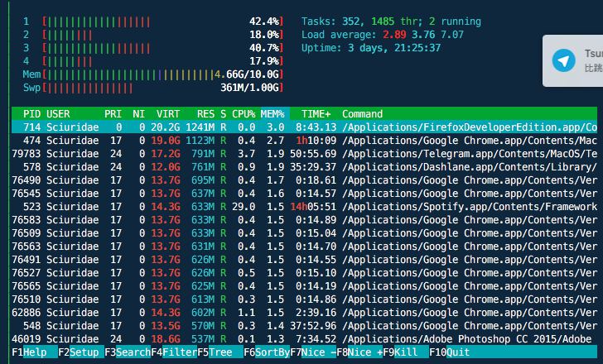Screen dimensions: 603x364
Task: Click F10 Quit
Action: (x=449, y=352)
